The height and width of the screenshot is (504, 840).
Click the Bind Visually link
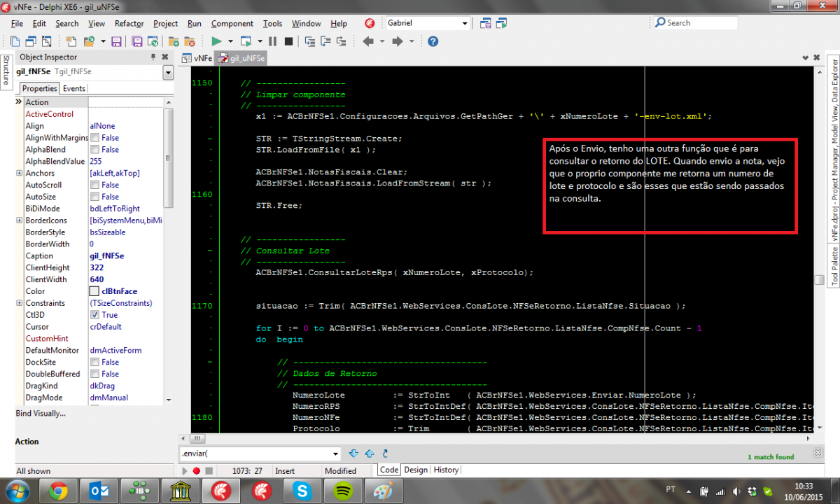pyautogui.click(x=41, y=413)
